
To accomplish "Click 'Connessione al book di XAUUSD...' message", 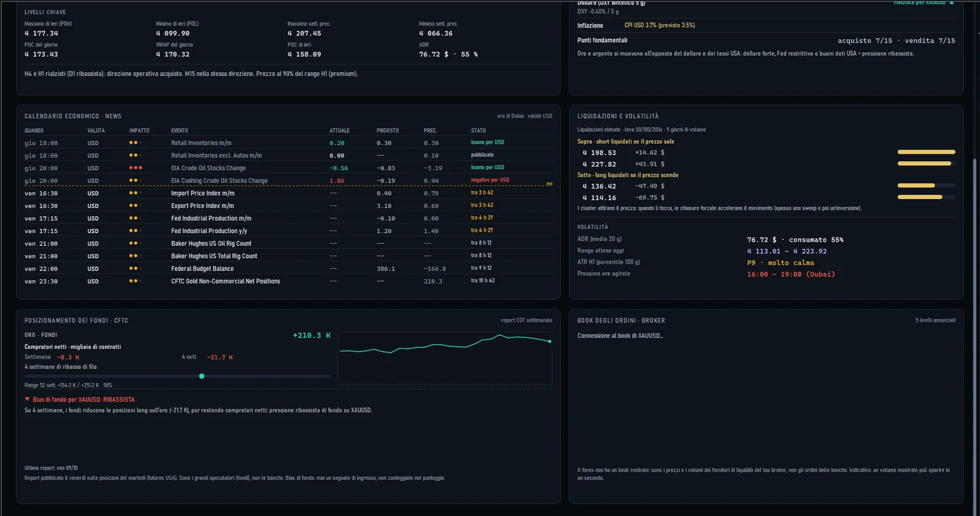I will point(620,335).
